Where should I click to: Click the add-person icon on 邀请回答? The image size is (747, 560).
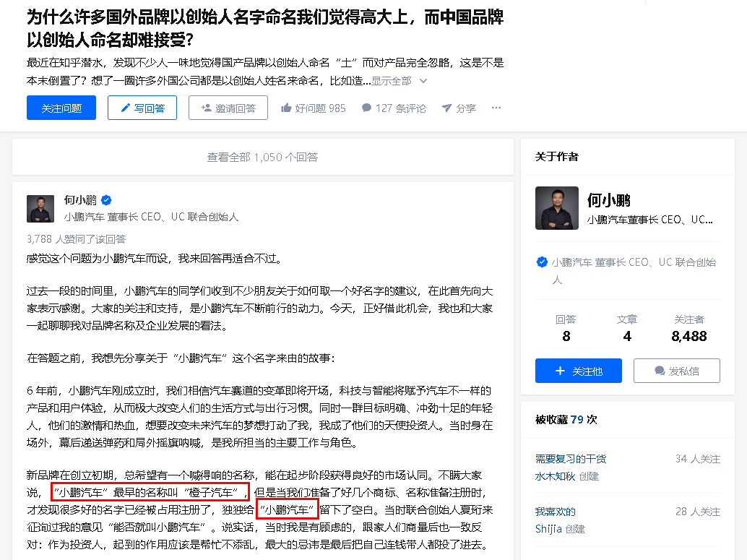click(207, 108)
